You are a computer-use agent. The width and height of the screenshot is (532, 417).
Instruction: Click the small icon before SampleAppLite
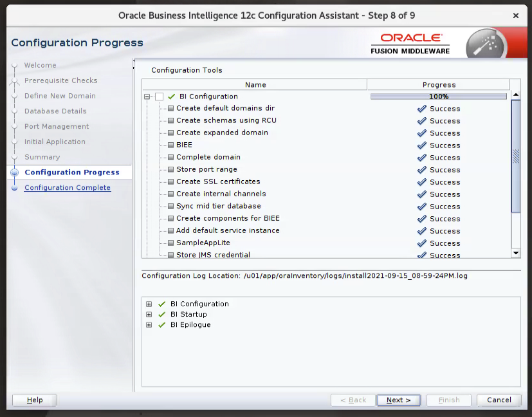pyautogui.click(x=170, y=243)
